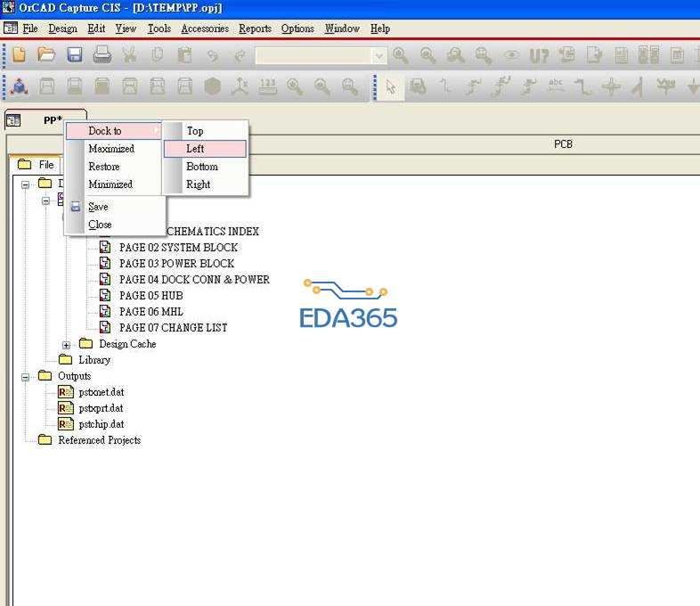
Task: Select Close in context menu
Action: click(115, 225)
